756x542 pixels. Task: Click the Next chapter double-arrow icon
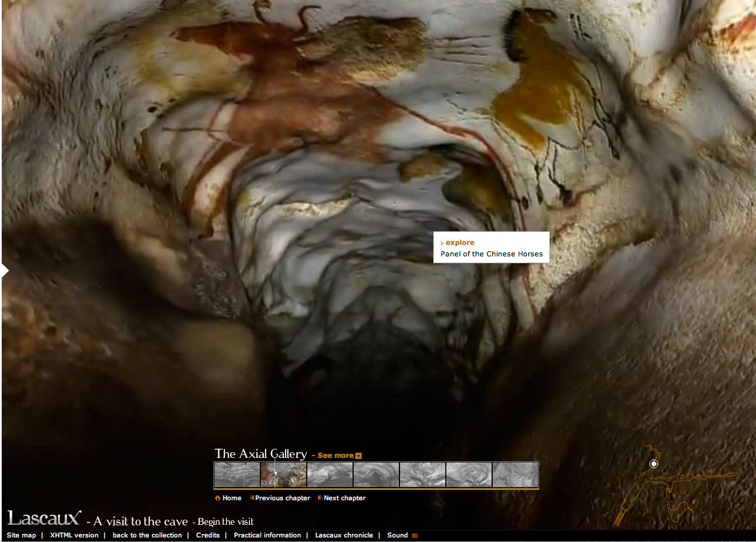coord(320,498)
